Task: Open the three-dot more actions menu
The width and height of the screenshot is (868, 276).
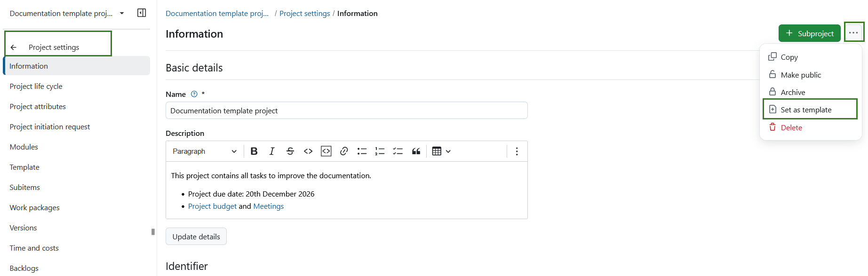Action: (853, 32)
